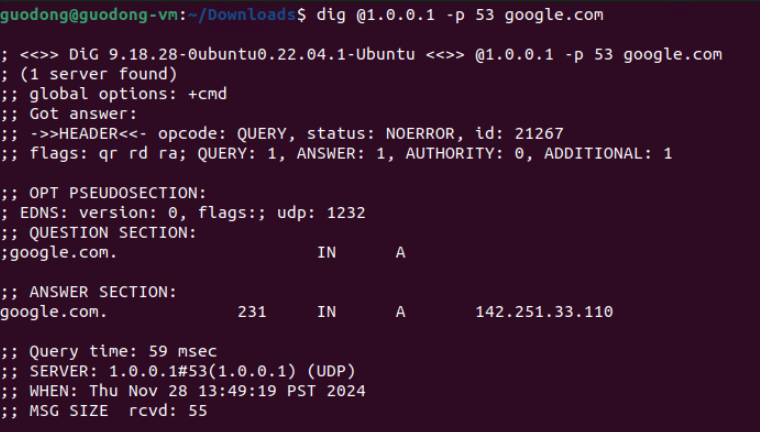Click the IP address 142.251.33.110 in the answer
The width and height of the screenshot is (760, 432).
544,312
